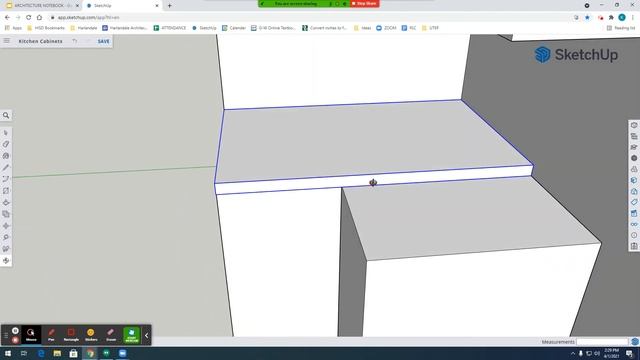Click the SketchUp help icon near Measurements

pyautogui.click(x=635, y=342)
